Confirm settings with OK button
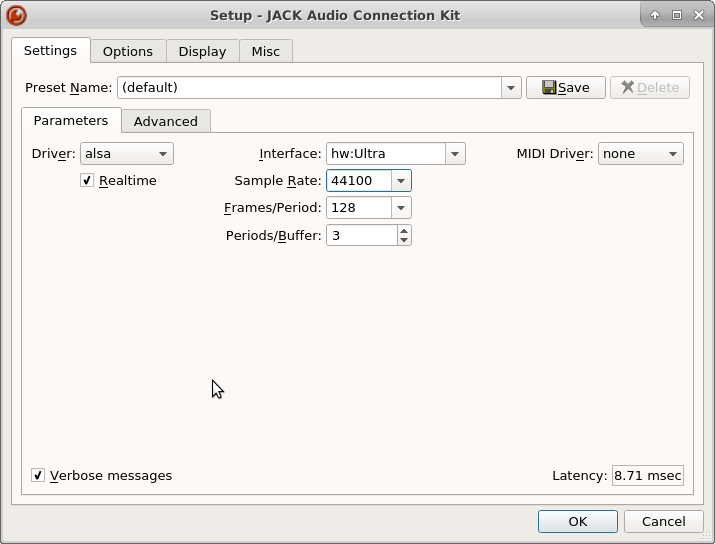Image resolution: width=715 pixels, height=544 pixels. [x=578, y=521]
